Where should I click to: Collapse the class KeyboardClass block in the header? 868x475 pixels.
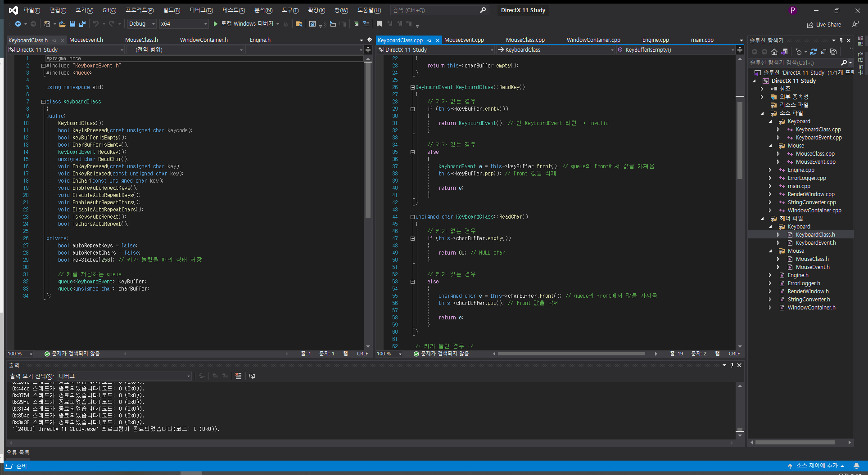pos(43,102)
